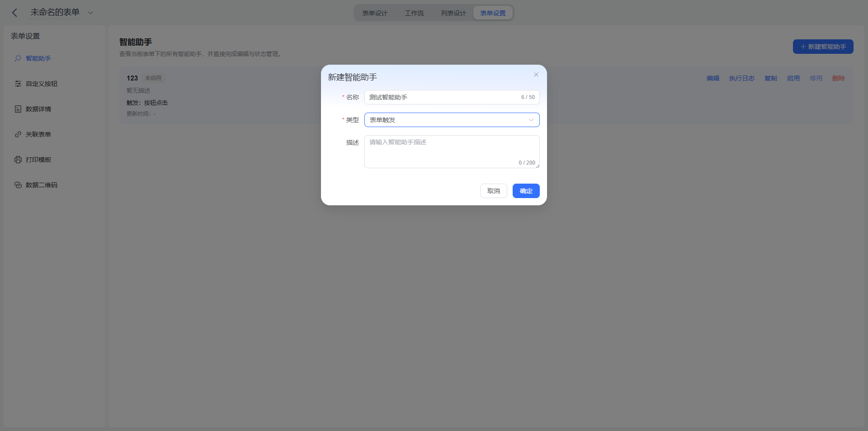
Task: Confirm with the 确定 button
Action: [x=526, y=191]
